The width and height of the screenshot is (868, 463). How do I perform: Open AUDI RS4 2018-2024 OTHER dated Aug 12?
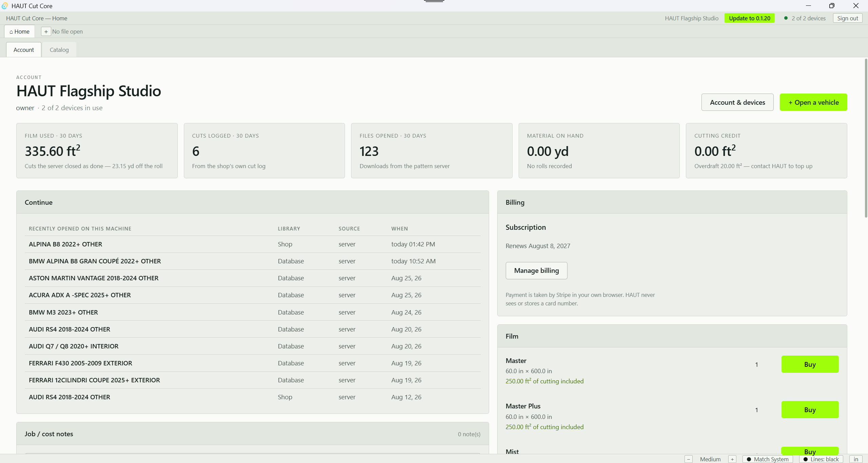pos(253,397)
